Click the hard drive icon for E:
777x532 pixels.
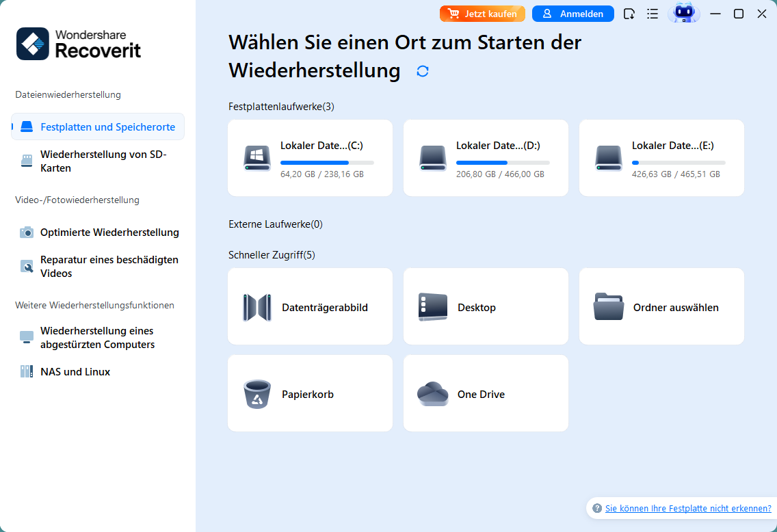click(608, 158)
